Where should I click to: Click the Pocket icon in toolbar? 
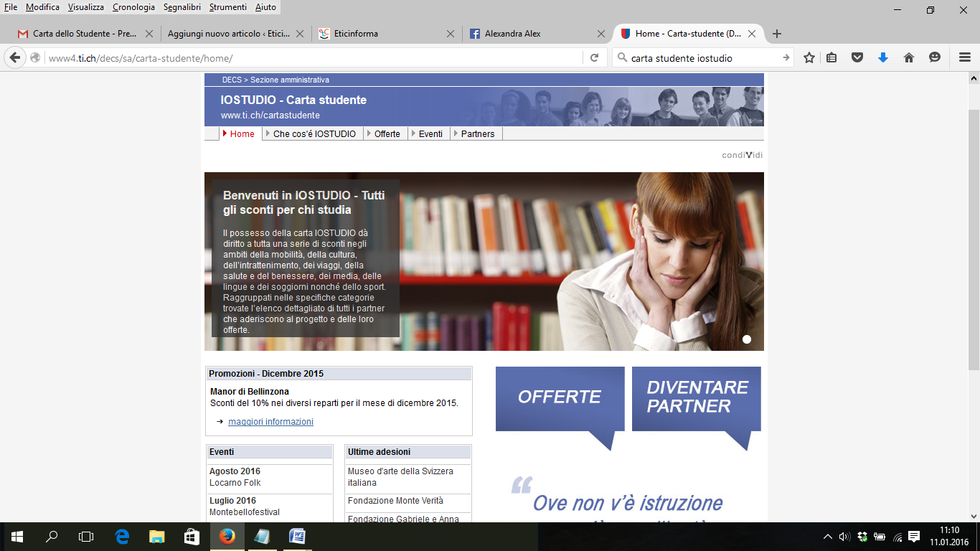point(857,58)
